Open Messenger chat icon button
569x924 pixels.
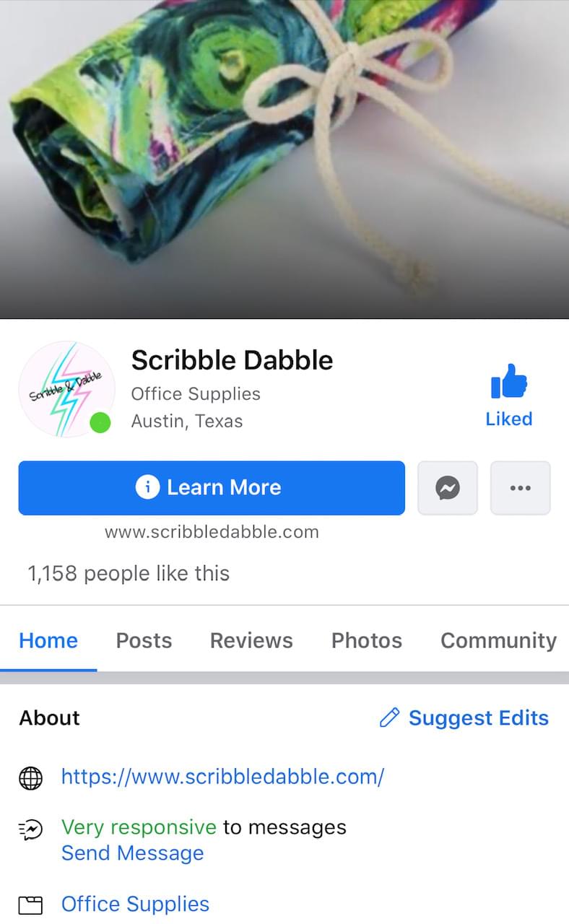click(x=448, y=488)
